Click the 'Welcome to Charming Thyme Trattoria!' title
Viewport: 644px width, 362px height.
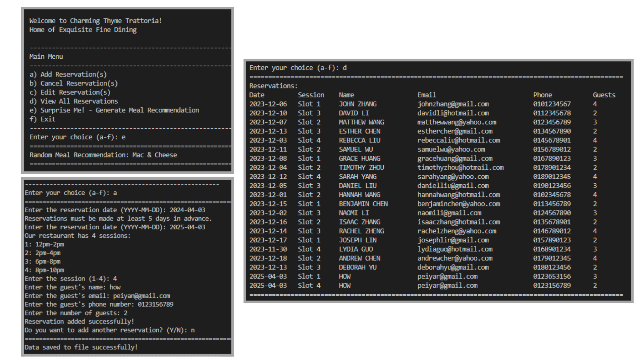point(95,21)
